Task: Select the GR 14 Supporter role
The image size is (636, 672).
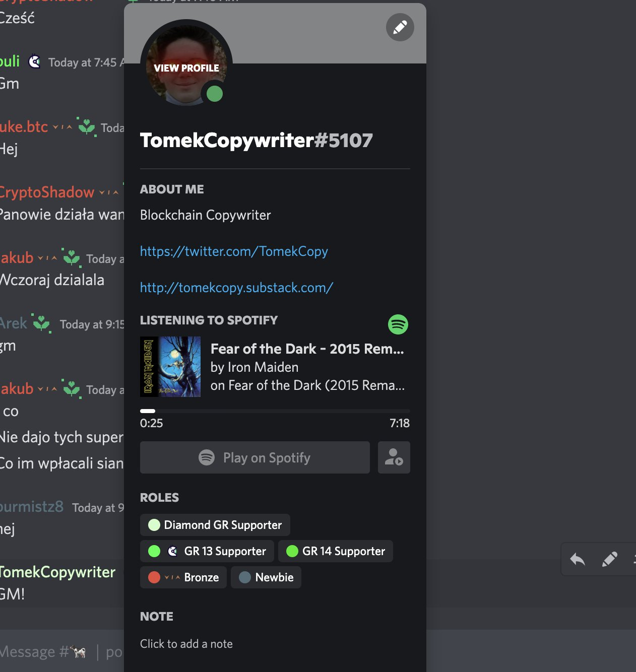Action: pyautogui.click(x=336, y=551)
